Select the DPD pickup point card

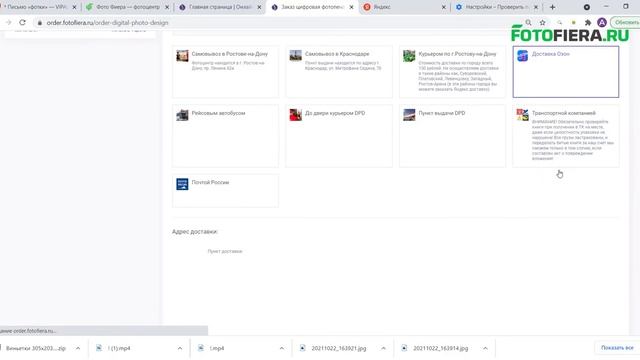[452, 136]
